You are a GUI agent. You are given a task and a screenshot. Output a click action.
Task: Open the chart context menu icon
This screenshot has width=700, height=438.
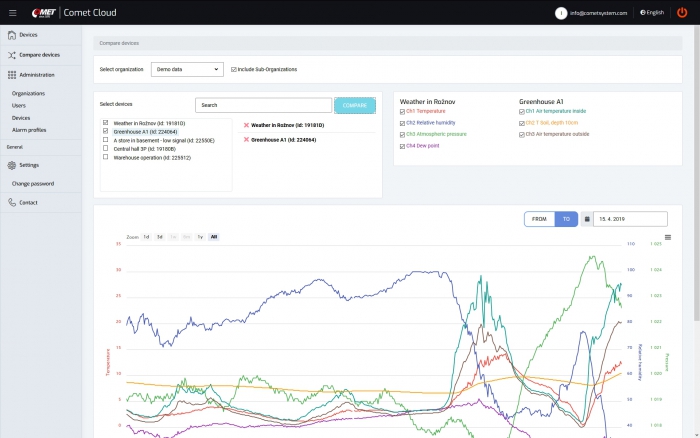[x=668, y=237]
